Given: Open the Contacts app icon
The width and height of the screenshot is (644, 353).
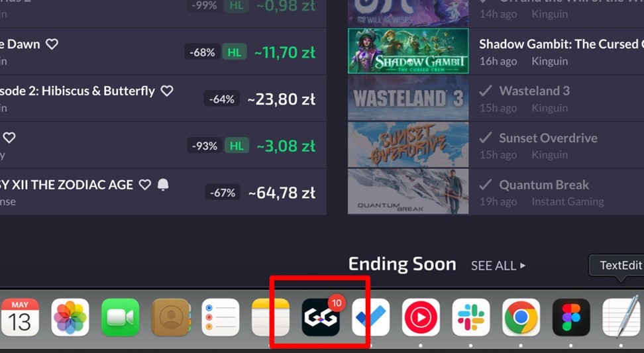Looking at the screenshot, I should 170,317.
